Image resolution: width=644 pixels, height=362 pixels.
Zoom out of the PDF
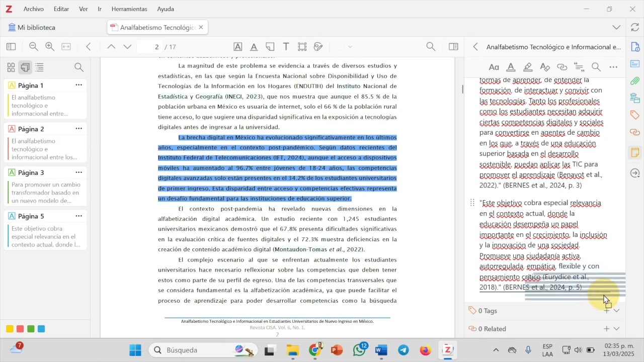34,47
